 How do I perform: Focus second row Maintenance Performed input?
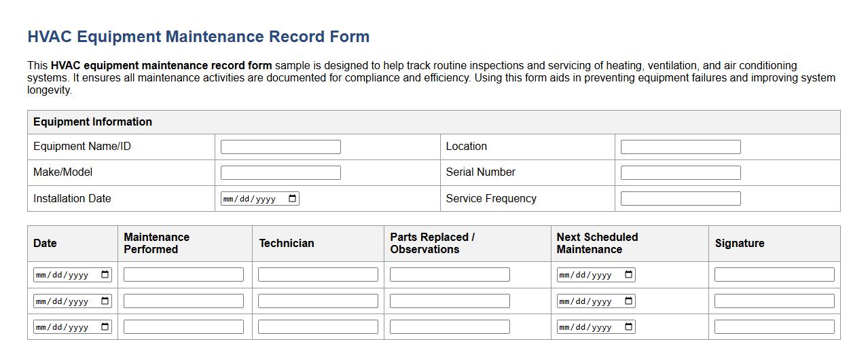pos(183,301)
